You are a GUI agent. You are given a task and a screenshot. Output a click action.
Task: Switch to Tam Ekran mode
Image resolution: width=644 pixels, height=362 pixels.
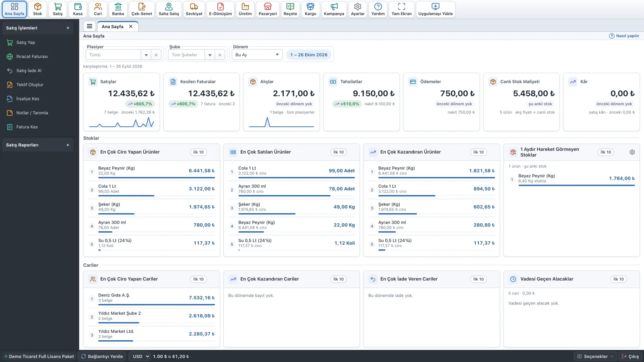pyautogui.click(x=401, y=9)
